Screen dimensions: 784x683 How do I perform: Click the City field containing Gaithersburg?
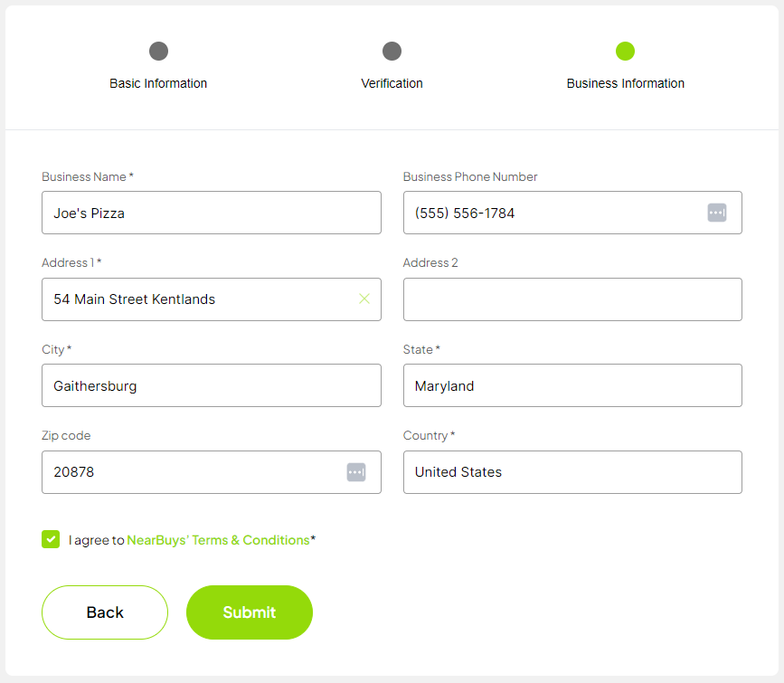[211, 385]
